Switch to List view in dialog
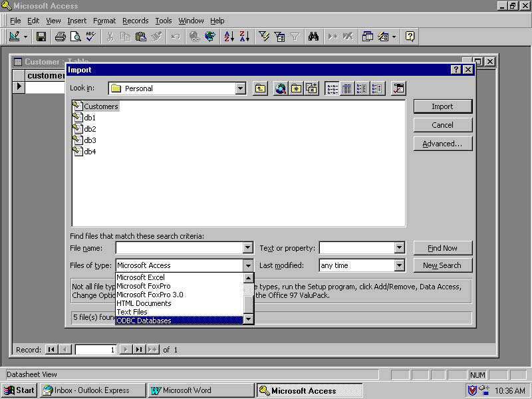The height and width of the screenshot is (399, 532). (332, 88)
